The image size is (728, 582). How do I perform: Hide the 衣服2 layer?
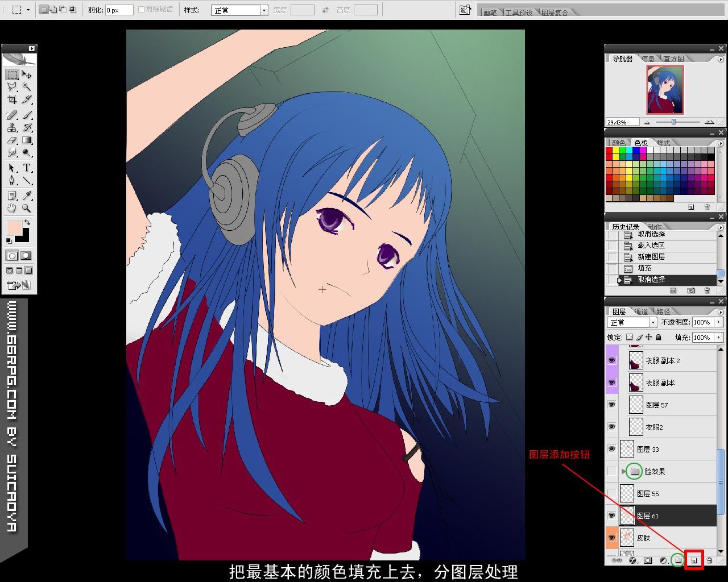tap(612, 427)
